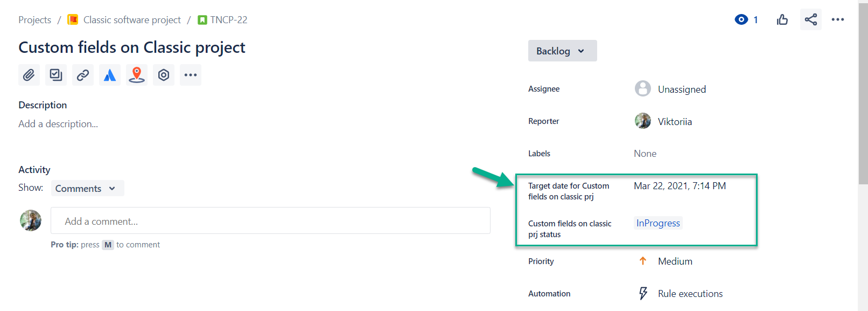Select the location pin icon

137,75
